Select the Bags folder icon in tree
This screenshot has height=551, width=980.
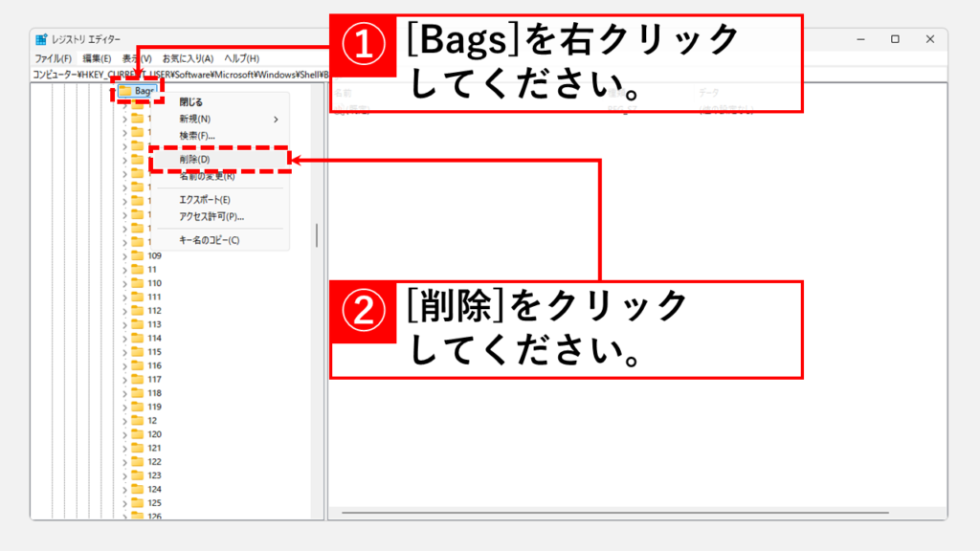pyautogui.click(x=125, y=91)
